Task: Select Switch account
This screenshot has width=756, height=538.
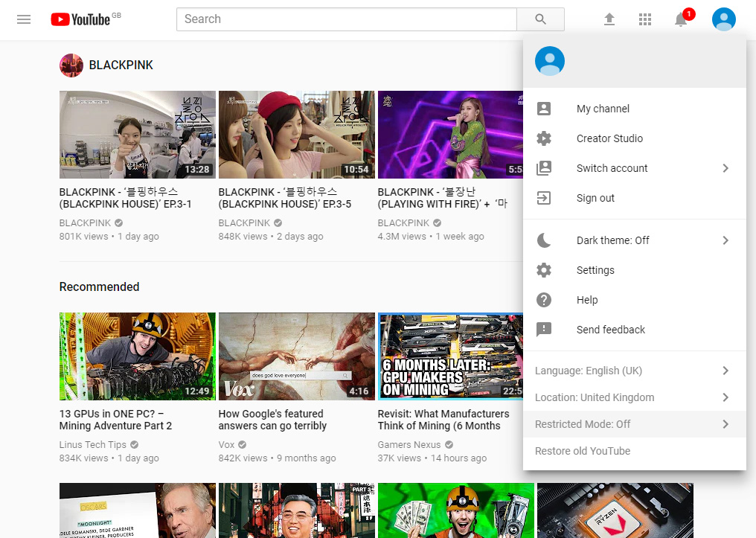Action: coord(635,168)
